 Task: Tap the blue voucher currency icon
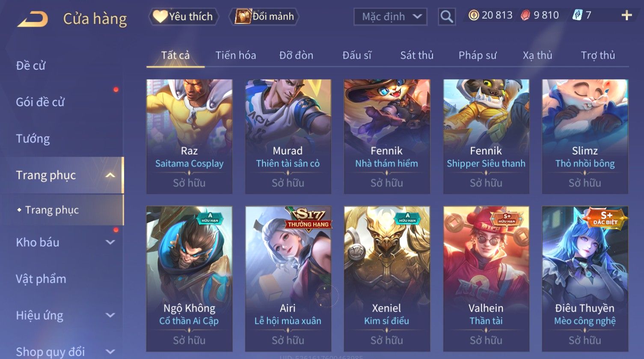[578, 15]
